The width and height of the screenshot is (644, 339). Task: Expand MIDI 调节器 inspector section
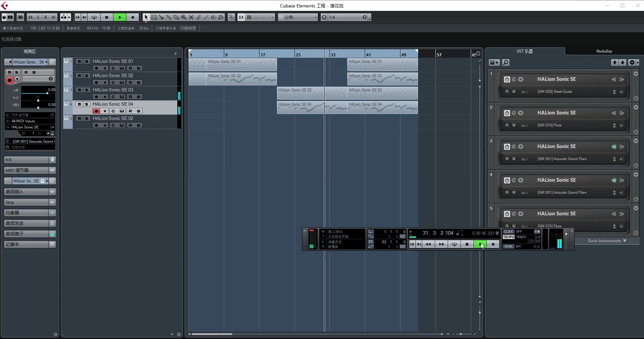(x=26, y=170)
